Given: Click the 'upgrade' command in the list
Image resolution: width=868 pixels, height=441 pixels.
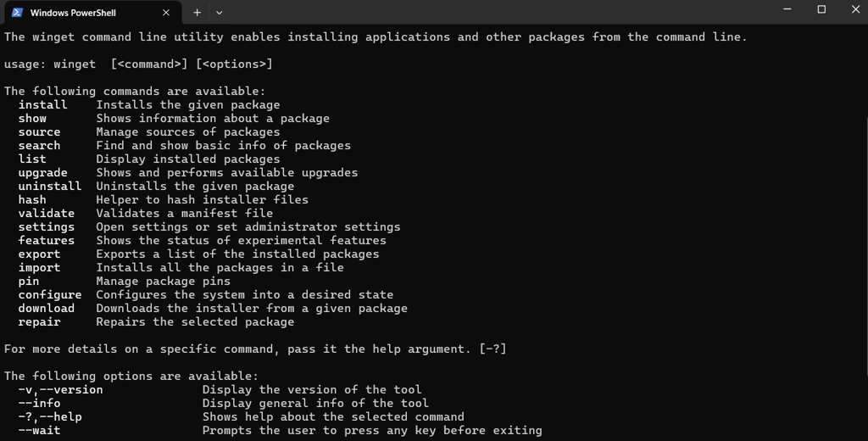Looking at the screenshot, I should [x=42, y=173].
